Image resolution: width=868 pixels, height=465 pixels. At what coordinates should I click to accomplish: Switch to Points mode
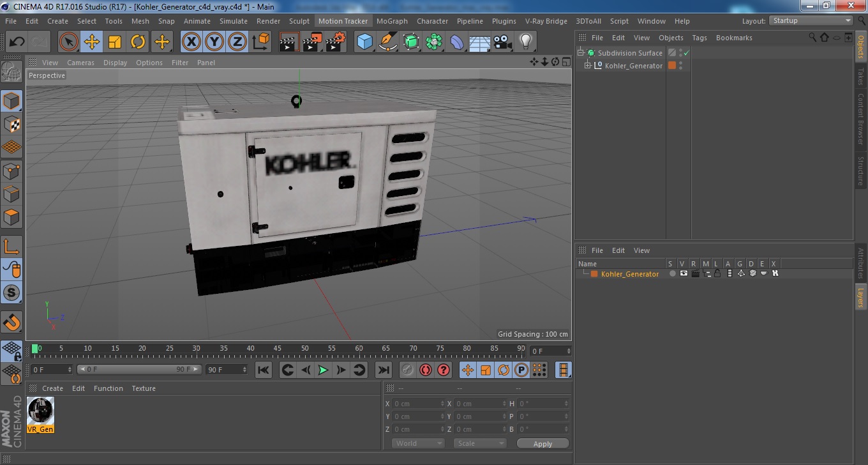tap(11, 171)
